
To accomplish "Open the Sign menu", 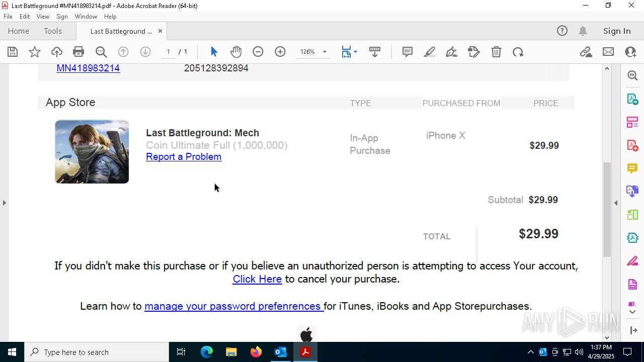I will point(62,17).
